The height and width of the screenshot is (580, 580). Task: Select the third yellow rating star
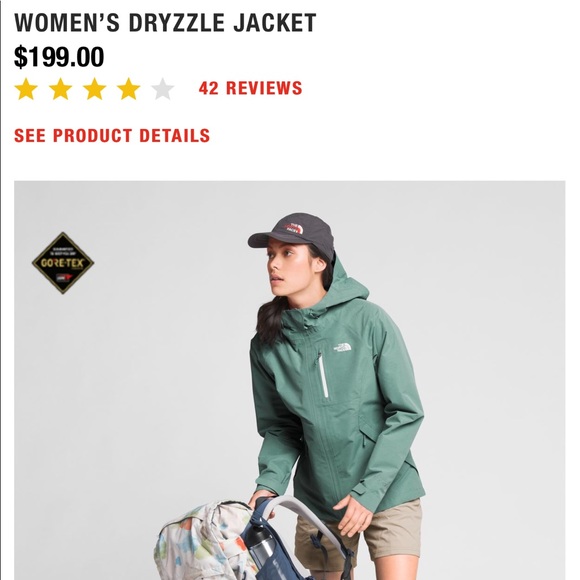coord(94,89)
